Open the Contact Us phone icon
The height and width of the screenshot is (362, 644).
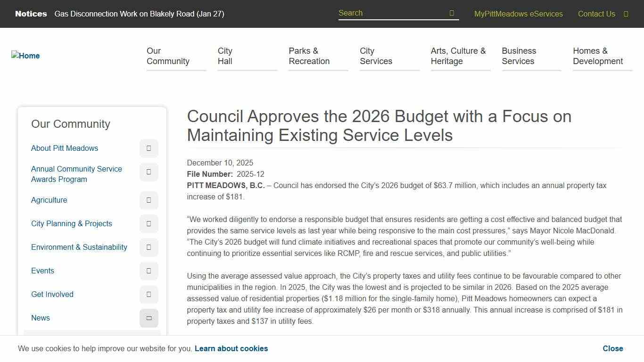click(x=626, y=14)
